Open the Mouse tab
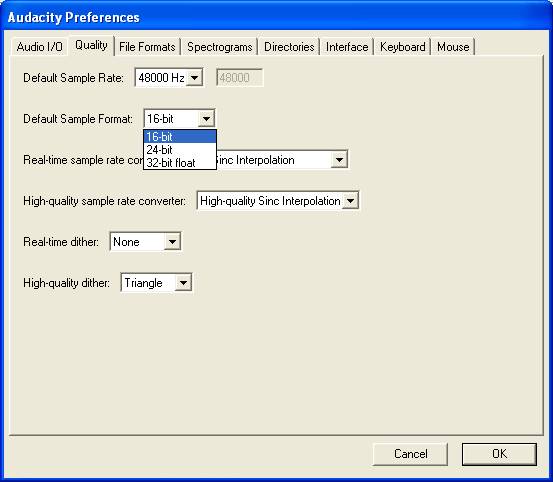The width and height of the screenshot is (553, 482). click(x=453, y=47)
